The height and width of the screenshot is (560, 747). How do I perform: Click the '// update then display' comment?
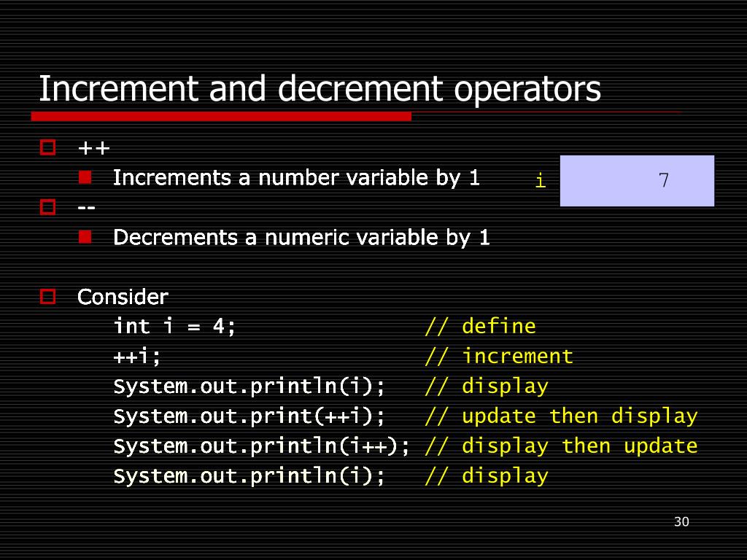pyautogui.click(x=561, y=416)
